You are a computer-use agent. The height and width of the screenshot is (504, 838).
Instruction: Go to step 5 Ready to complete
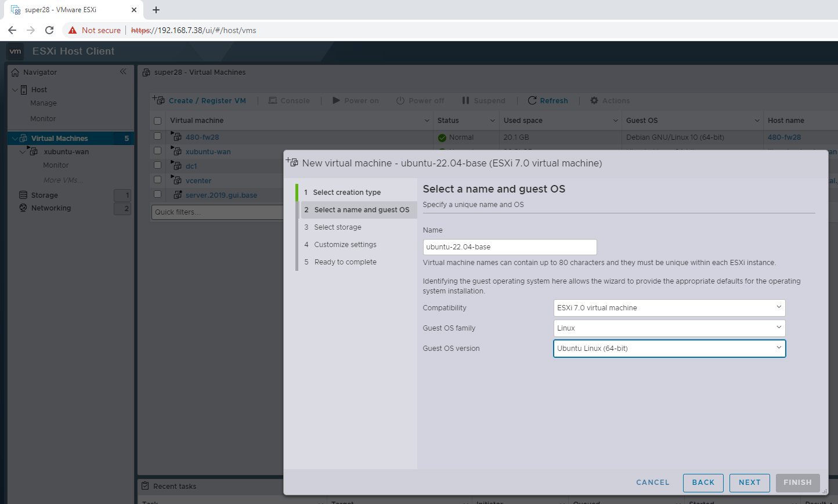[x=356, y=262]
